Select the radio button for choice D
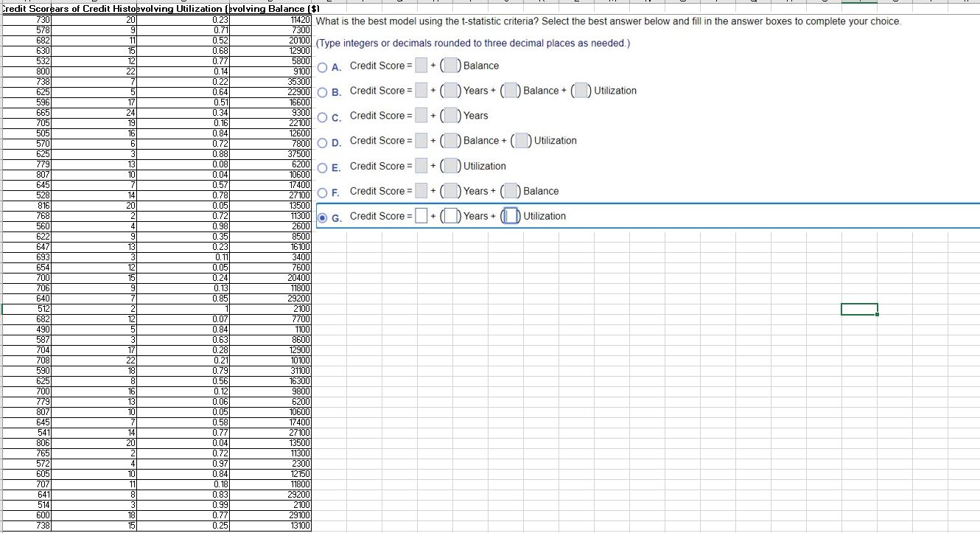 [x=322, y=142]
